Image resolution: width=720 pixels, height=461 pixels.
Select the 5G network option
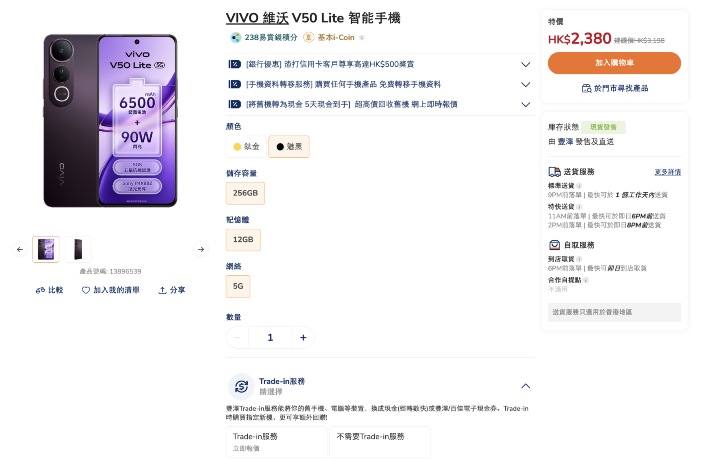click(238, 287)
